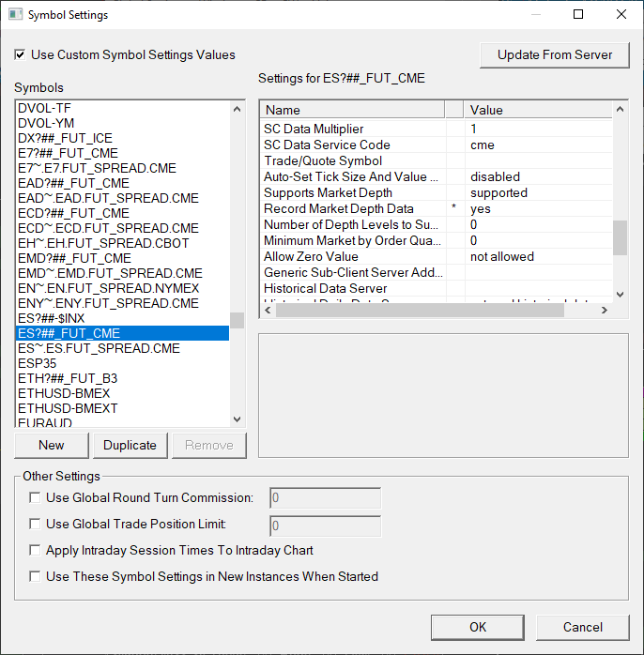Screen dimensions: 644x655
Task: Click Generic Sub-Client Server Address row
Action: pos(437,272)
